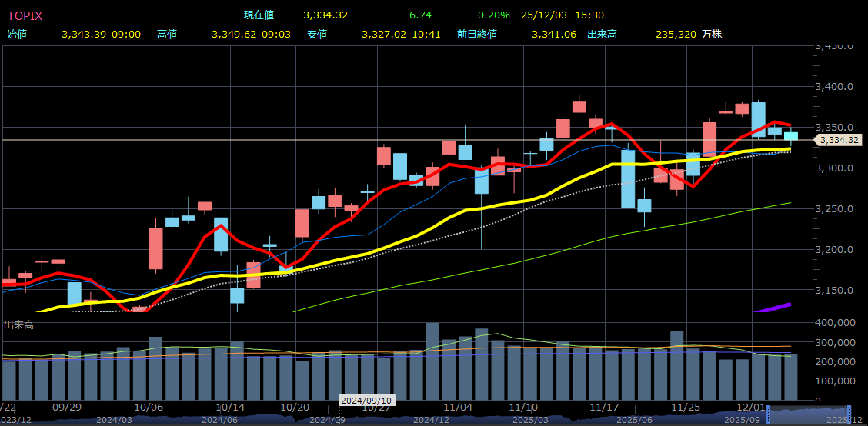Click the tallest volume bar in the volume pane
This screenshot has width=868, height=426.
pos(432,361)
